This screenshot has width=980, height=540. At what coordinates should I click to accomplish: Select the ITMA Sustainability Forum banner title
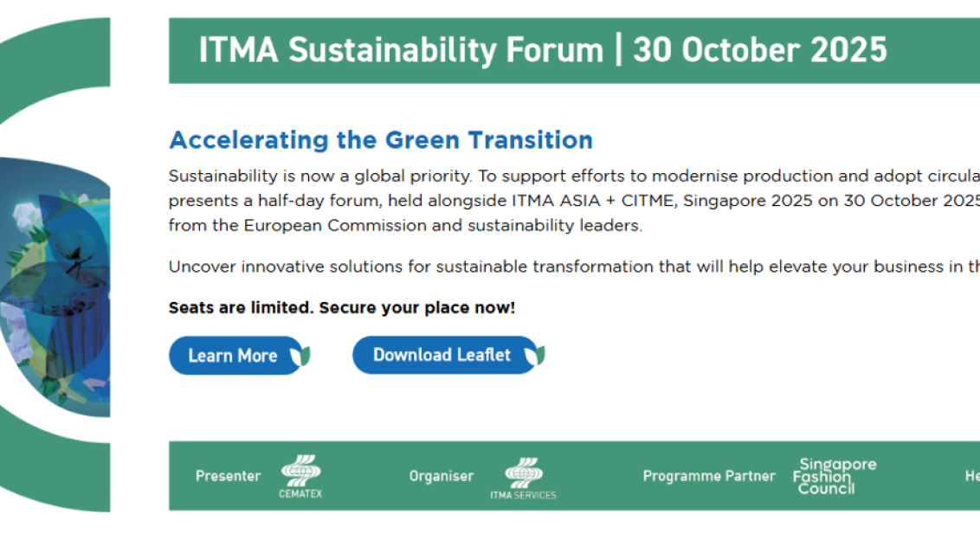(400, 50)
